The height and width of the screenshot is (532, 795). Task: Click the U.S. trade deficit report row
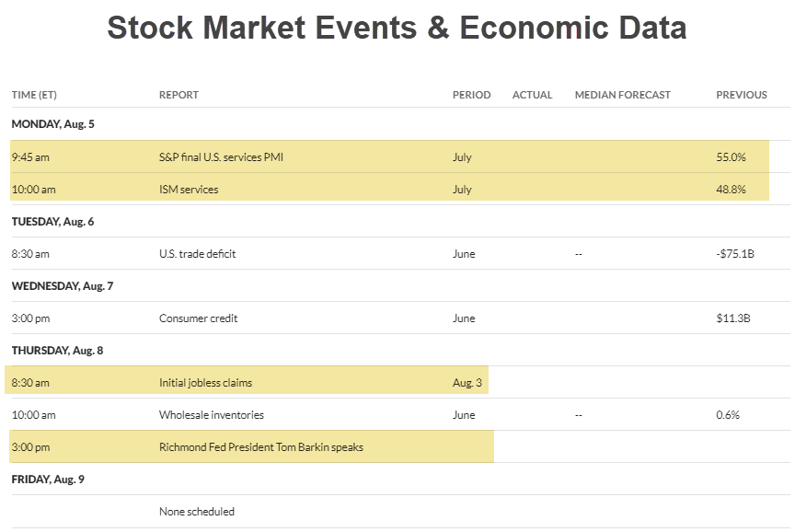(x=198, y=253)
